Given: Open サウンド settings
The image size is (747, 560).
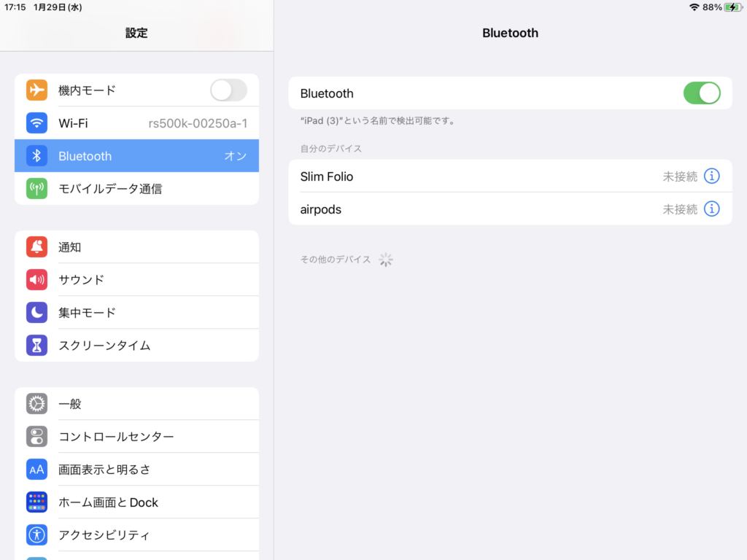Looking at the screenshot, I should [x=136, y=279].
